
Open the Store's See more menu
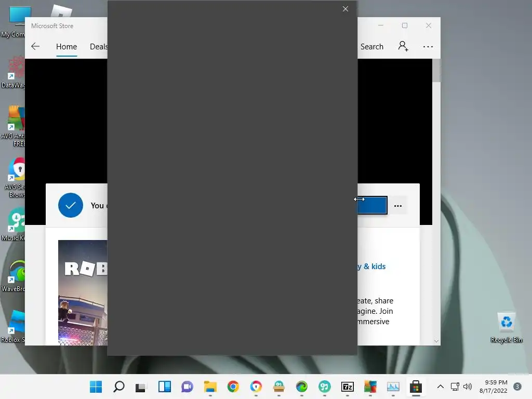[x=428, y=47]
